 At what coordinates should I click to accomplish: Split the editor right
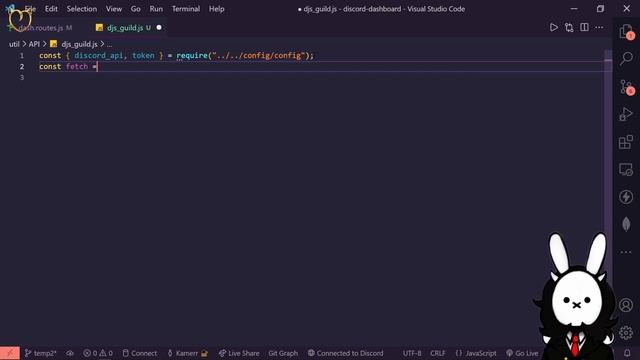pos(584,27)
